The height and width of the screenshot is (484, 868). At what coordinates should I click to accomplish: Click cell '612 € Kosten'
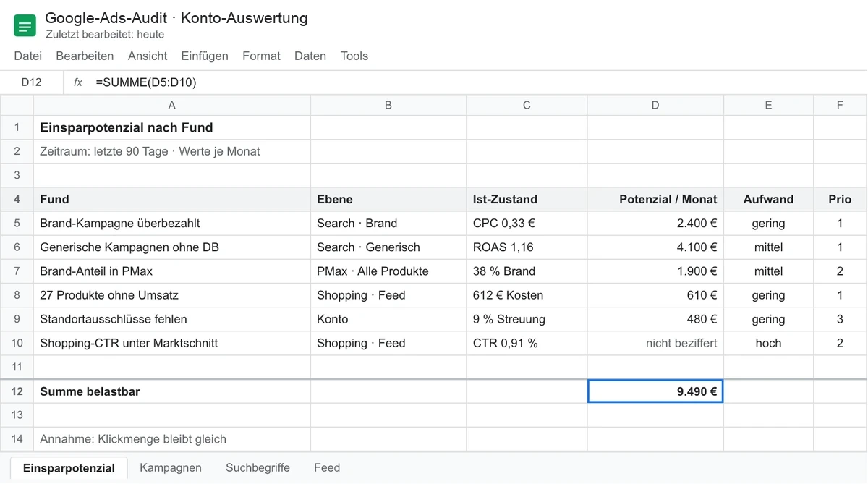[x=527, y=295]
